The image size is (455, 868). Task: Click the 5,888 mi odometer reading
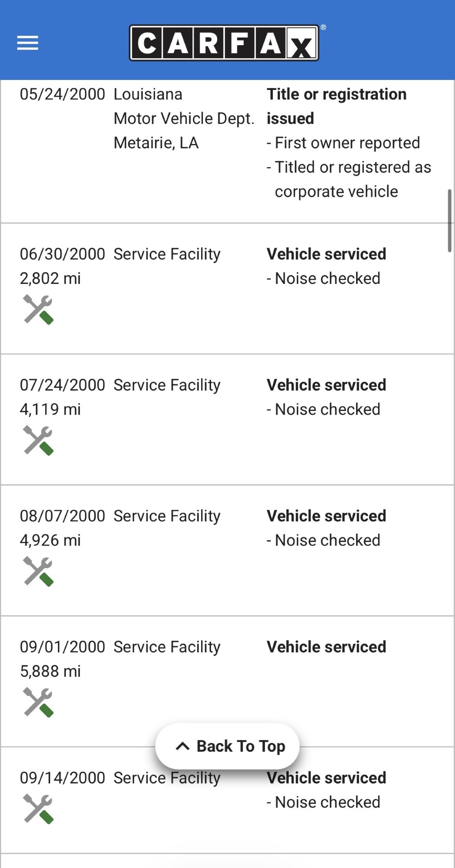pyautogui.click(x=50, y=671)
